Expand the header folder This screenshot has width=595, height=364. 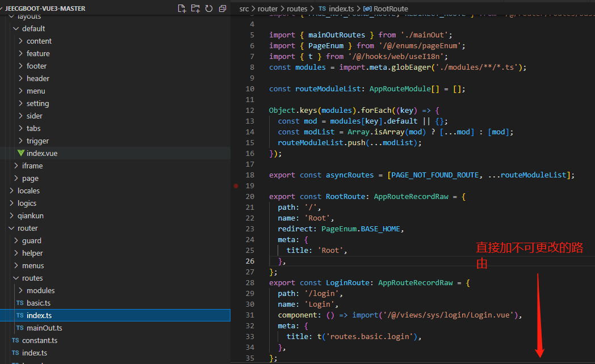click(20, 78)
